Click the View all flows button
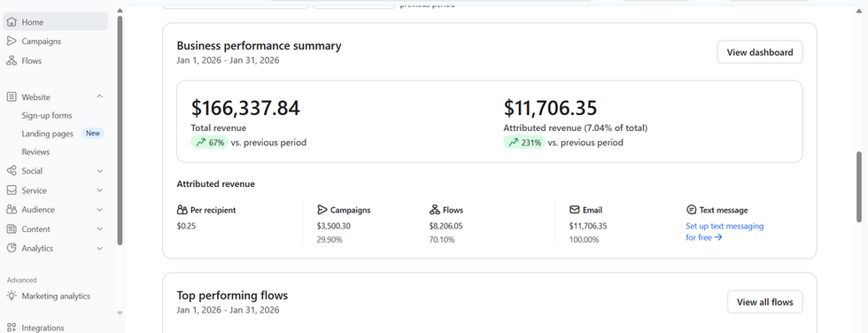 [764, 302]
